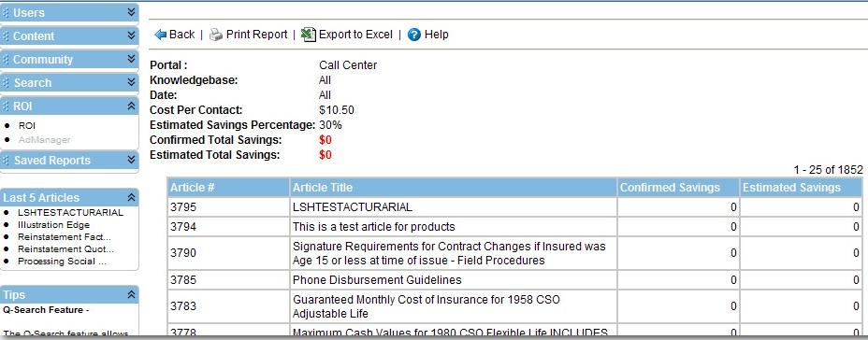Screen dimensions: 868x340
Task: Open Illustration Edge recent article
Action: pyautogui.click(x=53, y=225)
